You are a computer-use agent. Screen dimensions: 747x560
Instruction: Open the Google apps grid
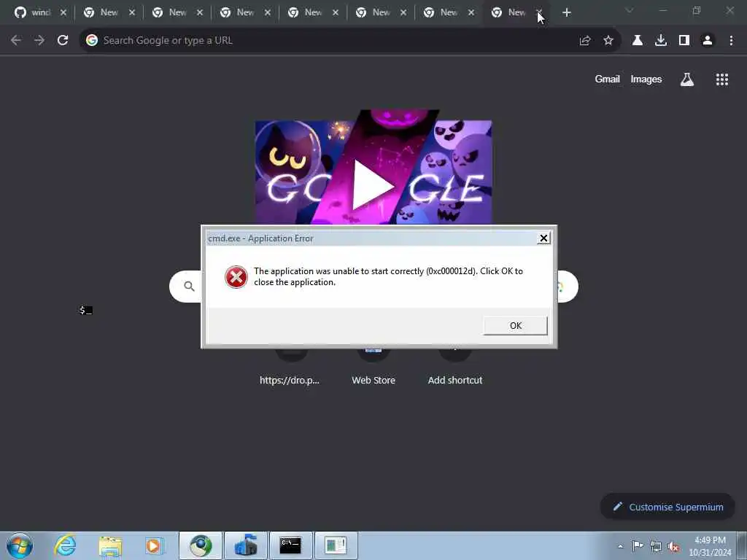tap(722, 79)
